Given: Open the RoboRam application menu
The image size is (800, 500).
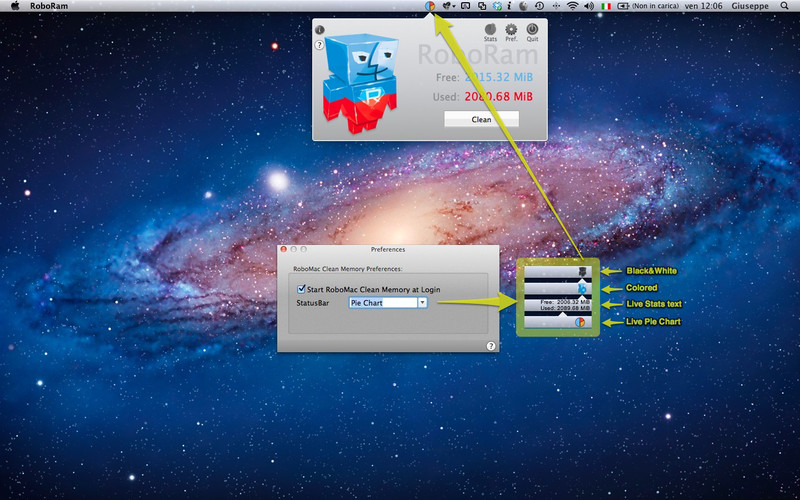Looking at the screenshot, I should click(49, 6).
